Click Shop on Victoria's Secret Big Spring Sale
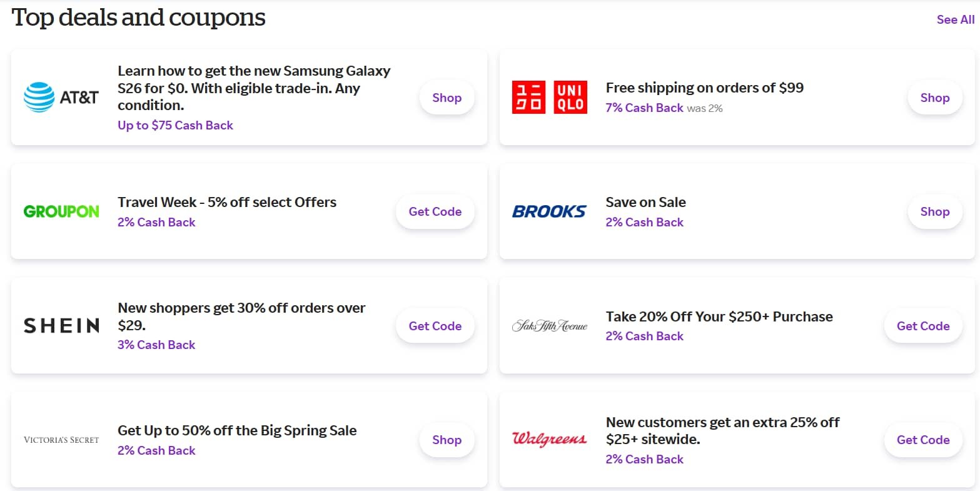 [447, 440]
